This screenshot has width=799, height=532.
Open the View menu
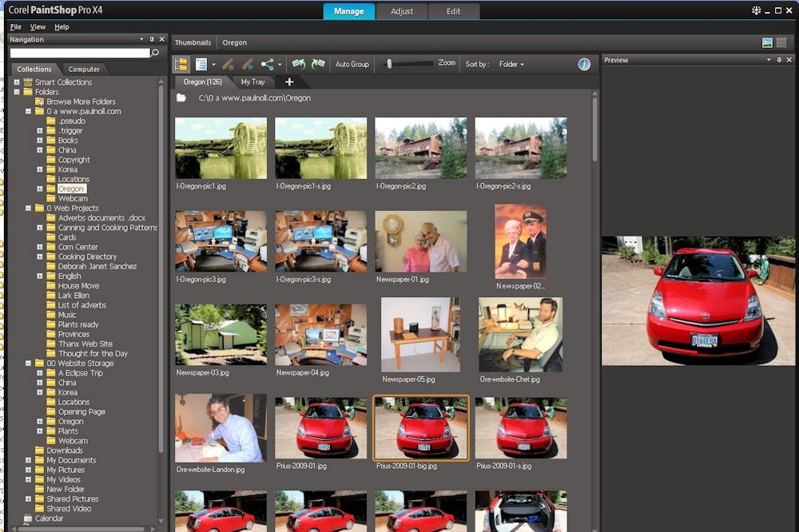pos(38,27)
